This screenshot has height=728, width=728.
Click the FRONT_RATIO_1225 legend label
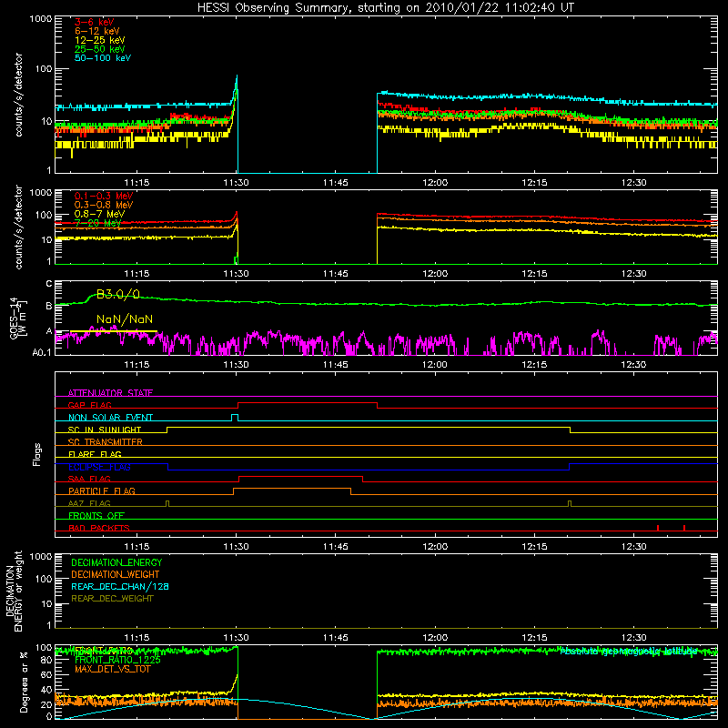tap(117, 660)
